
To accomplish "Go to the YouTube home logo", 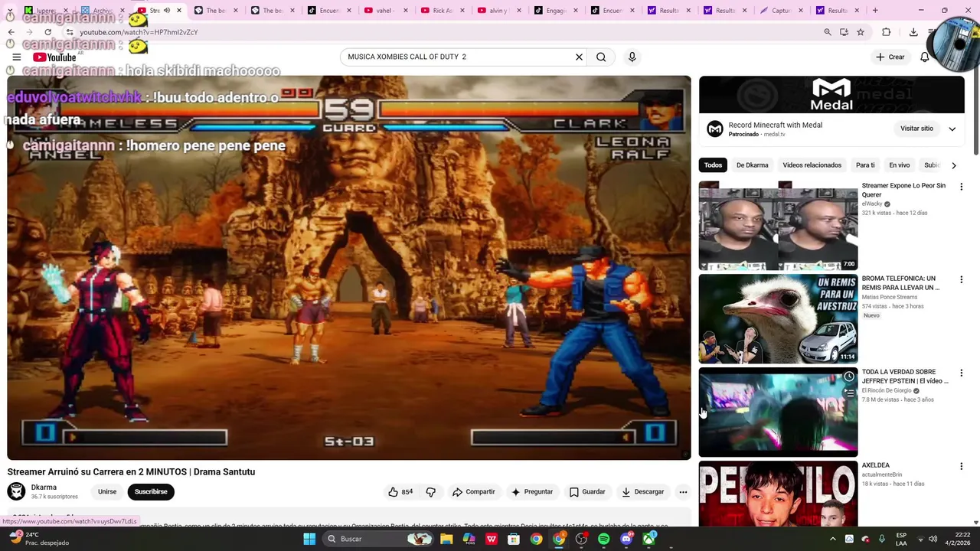I will [x=54, y=57].
